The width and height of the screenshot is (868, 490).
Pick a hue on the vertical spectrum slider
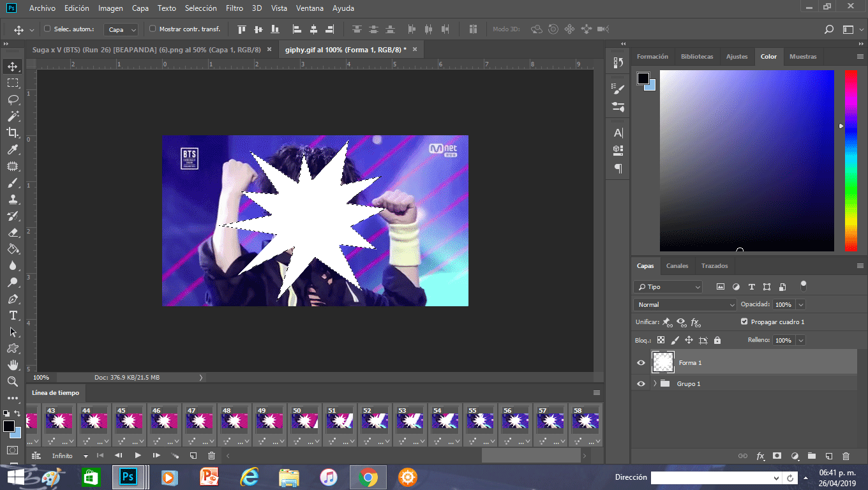[x=851, y=160]
